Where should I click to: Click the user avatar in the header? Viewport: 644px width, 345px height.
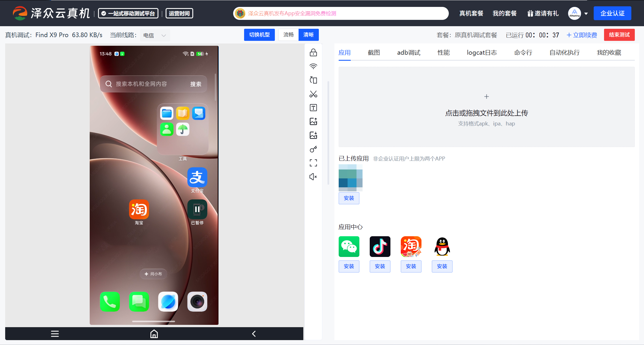(x=574, y=14)
